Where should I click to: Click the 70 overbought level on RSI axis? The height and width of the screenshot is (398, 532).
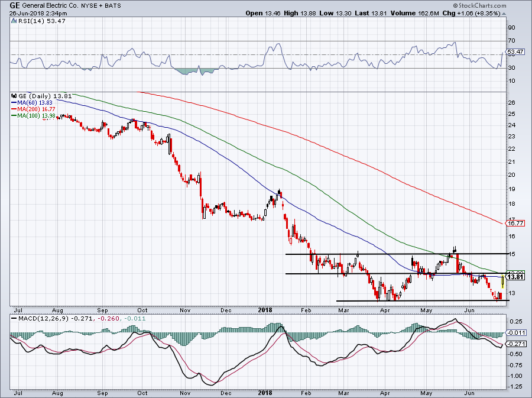511,41
